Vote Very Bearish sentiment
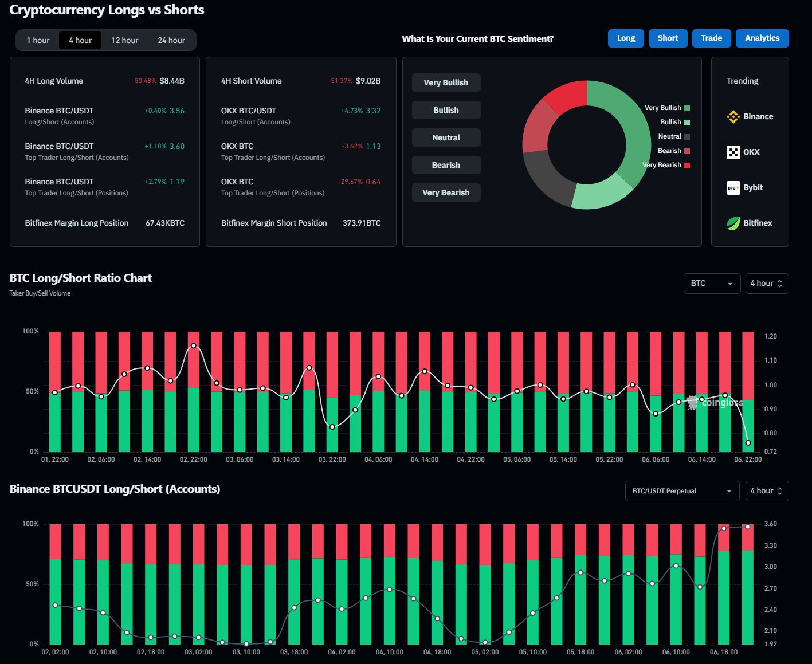812x664 pixels. click(x=446, y=192)
